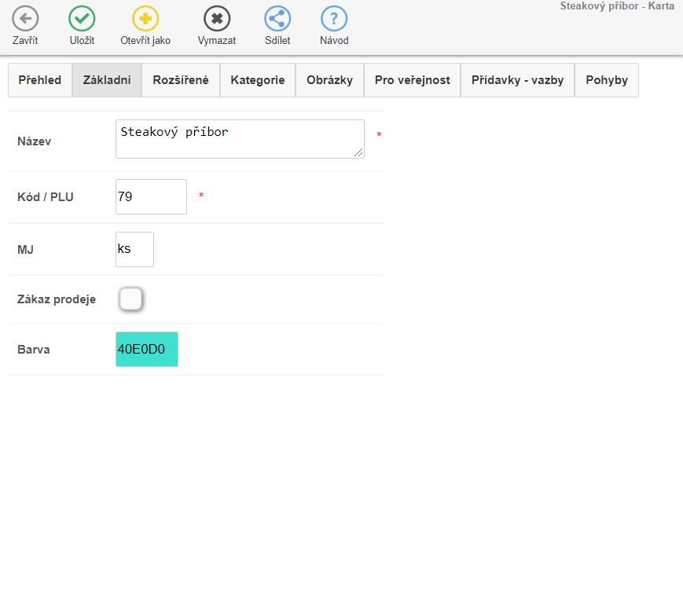View the Pohyby tab

606,80
